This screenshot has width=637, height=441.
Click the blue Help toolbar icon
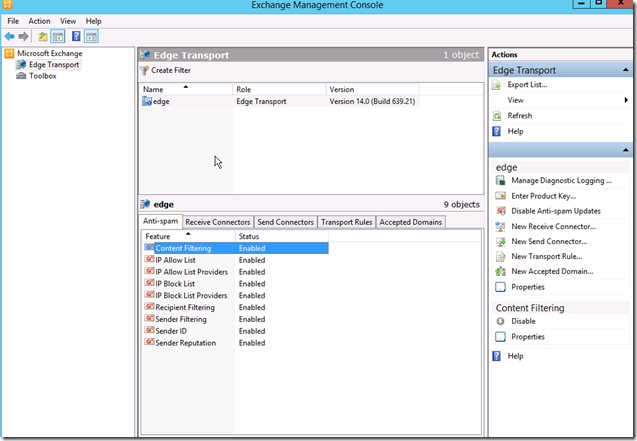pos(76,36)
